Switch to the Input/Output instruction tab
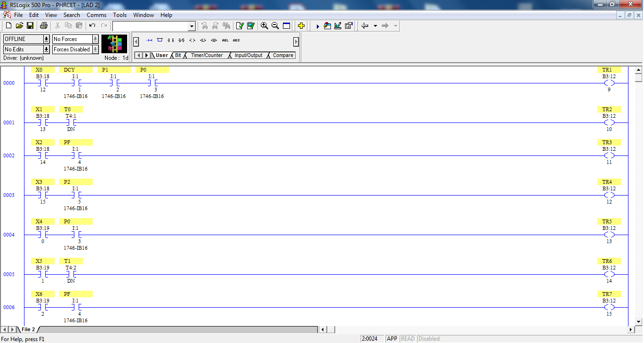Screen dimensions: 644x343 [249, 55]
